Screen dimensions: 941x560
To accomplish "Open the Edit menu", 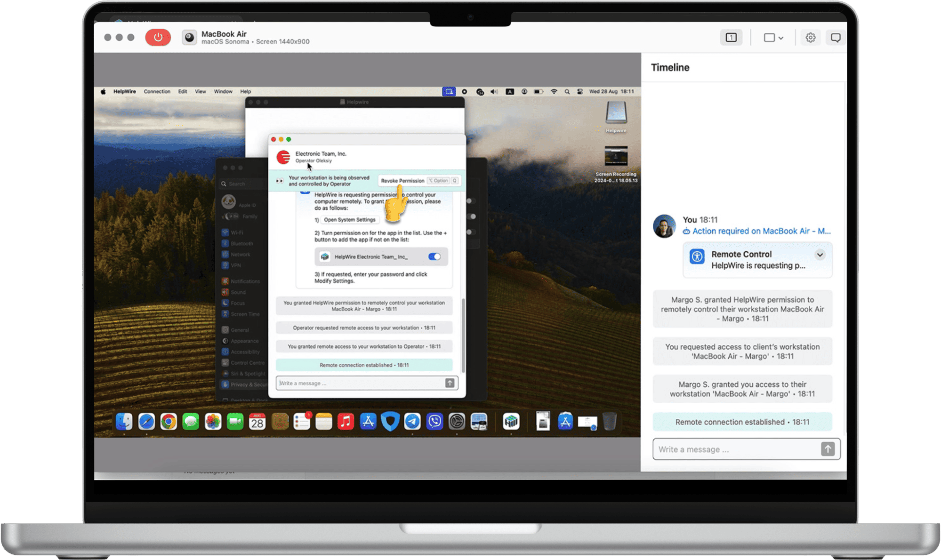I will coord(183,92).
